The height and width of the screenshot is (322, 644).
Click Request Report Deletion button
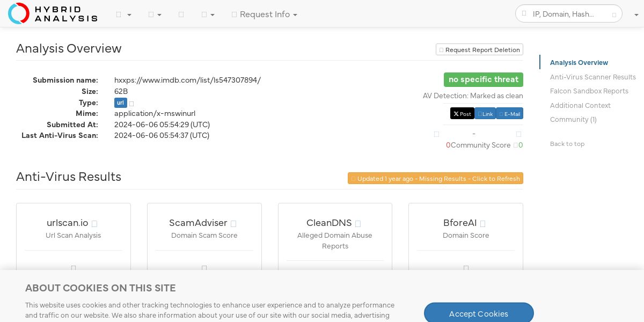(x=479, y=50)
